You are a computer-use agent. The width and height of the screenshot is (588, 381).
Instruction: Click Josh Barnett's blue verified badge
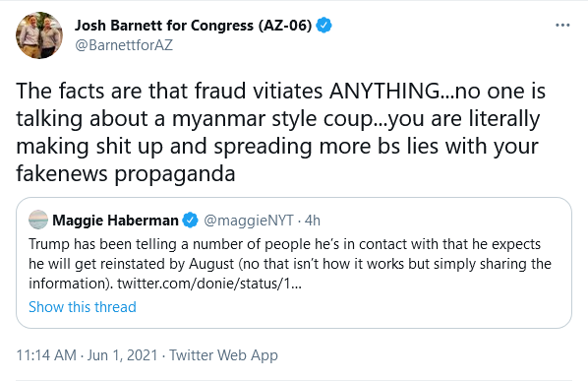click(x=323, y=26)
